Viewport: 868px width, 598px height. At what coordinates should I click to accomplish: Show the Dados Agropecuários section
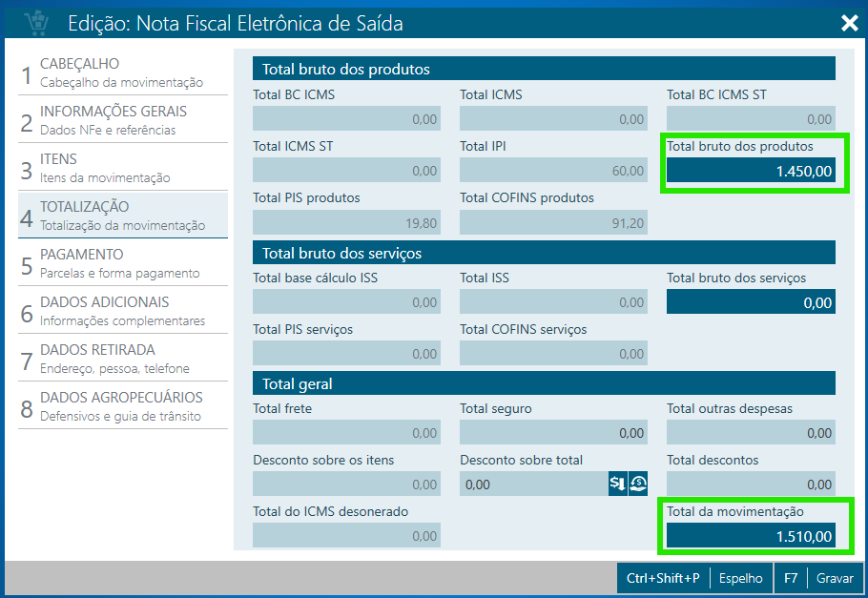(123, 406)
